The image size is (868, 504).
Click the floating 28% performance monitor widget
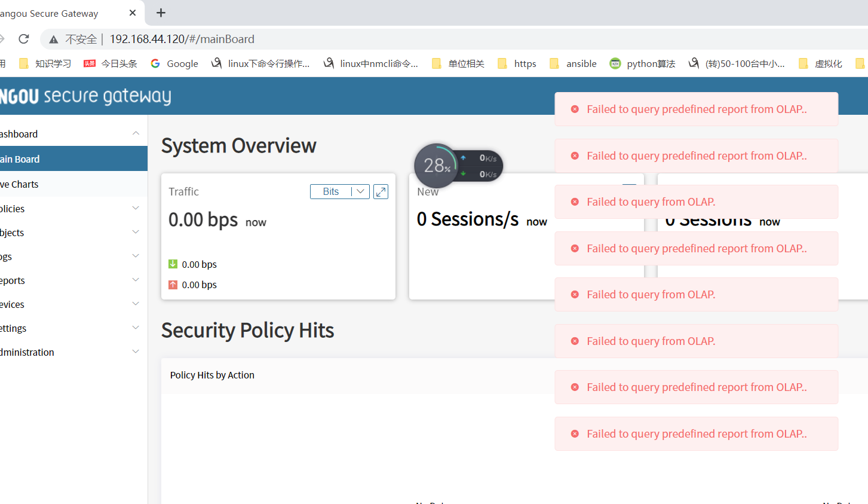(x=437, y=165)
